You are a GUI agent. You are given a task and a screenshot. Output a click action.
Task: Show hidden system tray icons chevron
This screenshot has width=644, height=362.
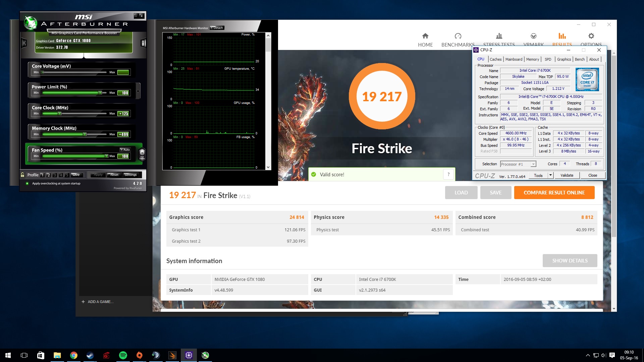(588, 355)
